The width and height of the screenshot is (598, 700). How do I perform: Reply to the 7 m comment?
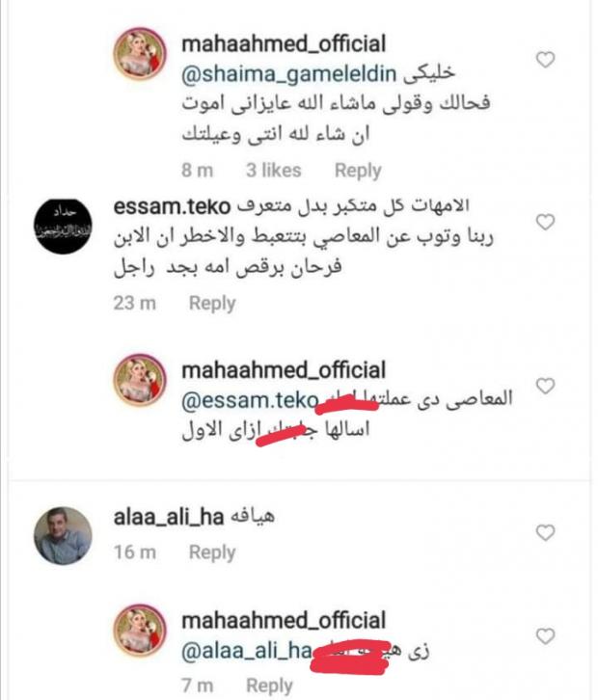pos(269,686)
